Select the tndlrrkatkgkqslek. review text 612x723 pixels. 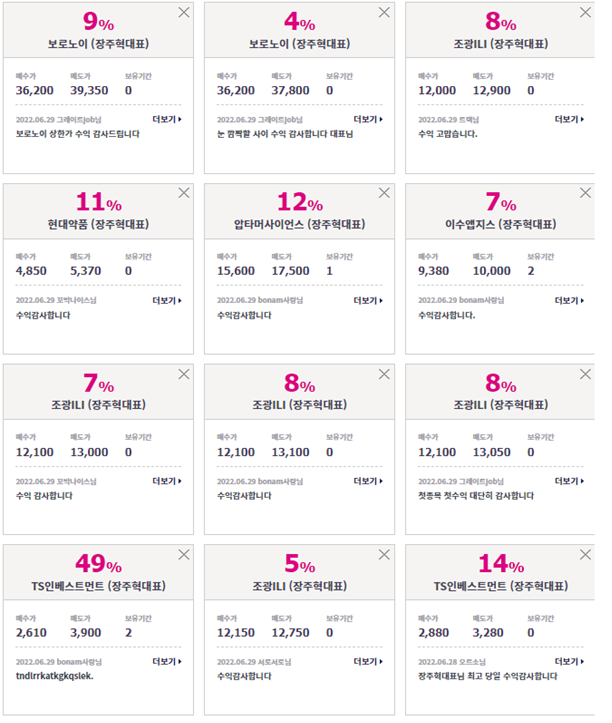point(54,676)
